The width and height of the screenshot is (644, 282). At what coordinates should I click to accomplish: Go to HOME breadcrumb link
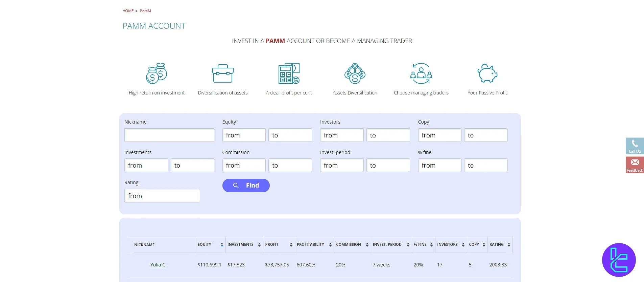point(128,11)
